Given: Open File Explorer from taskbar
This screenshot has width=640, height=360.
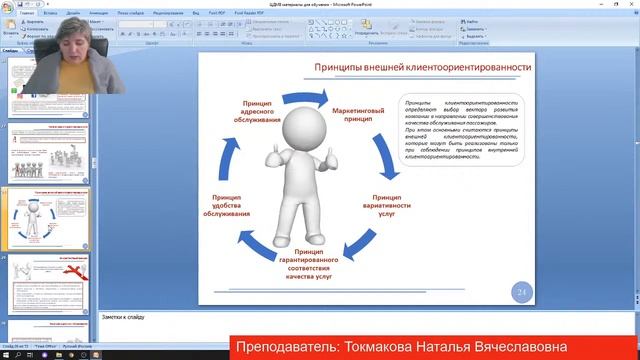Looking at the screenshot, I should pyautogui.click(x=59, y=355).
